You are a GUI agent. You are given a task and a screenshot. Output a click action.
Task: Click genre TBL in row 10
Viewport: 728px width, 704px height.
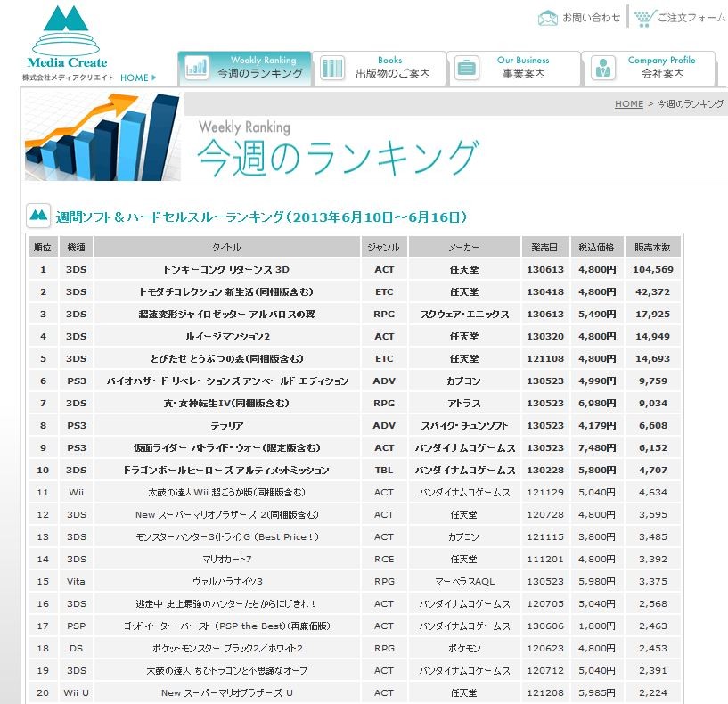pyautogui.click(x=384, y=470)
